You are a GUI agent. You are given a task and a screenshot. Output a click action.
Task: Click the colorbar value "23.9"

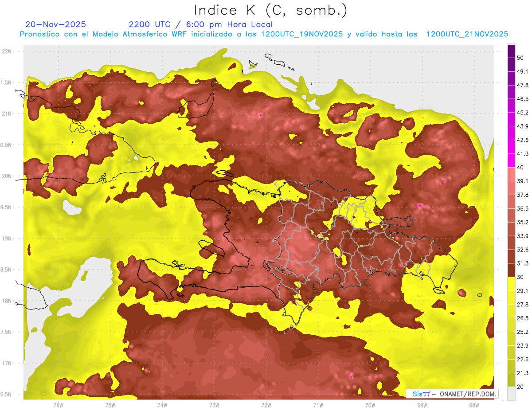[x=523, y=346]
